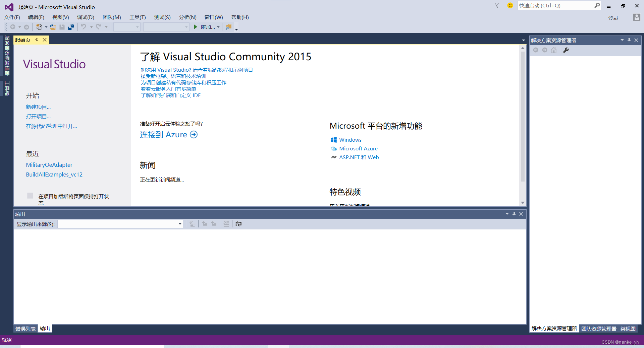Screen dimensions: 644x348
Task: Click the Solution Explorer Back arrow
Action: point(536,50)
